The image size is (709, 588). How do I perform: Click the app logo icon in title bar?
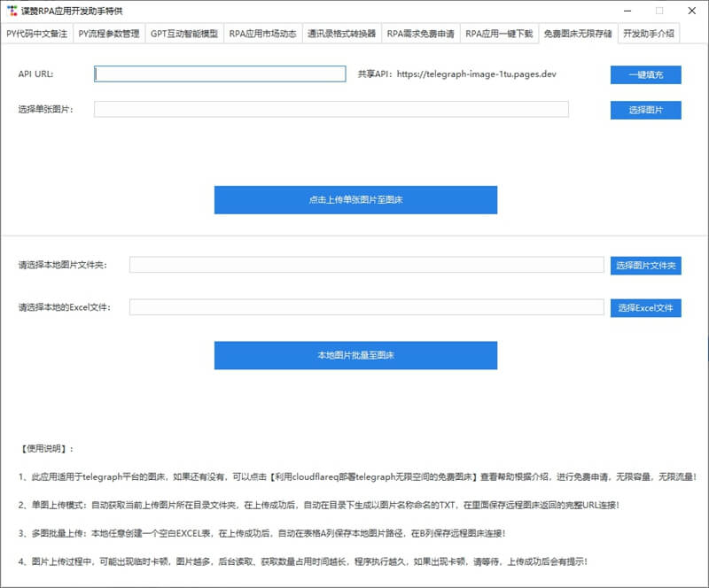(12, 11)
